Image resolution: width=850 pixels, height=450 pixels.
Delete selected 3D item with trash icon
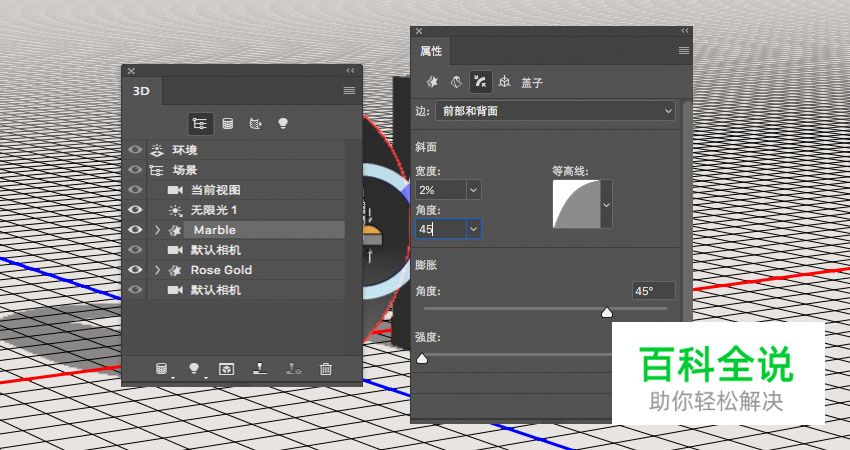[326, 369]
